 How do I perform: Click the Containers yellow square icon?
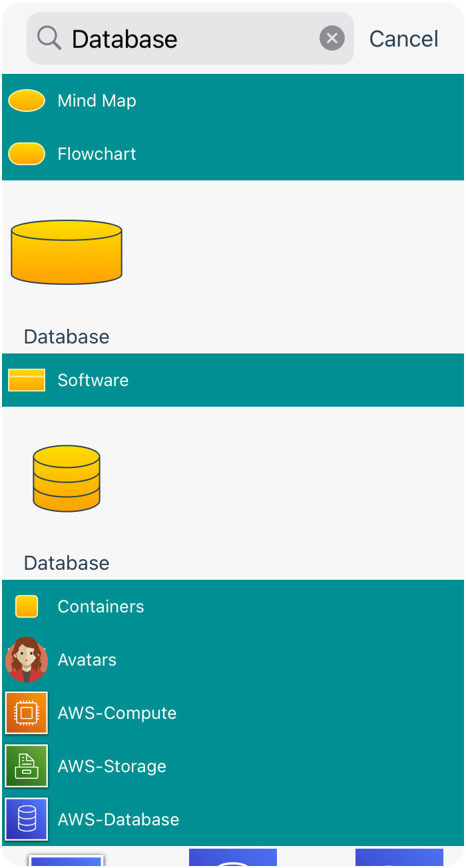[x=27, y=606]
